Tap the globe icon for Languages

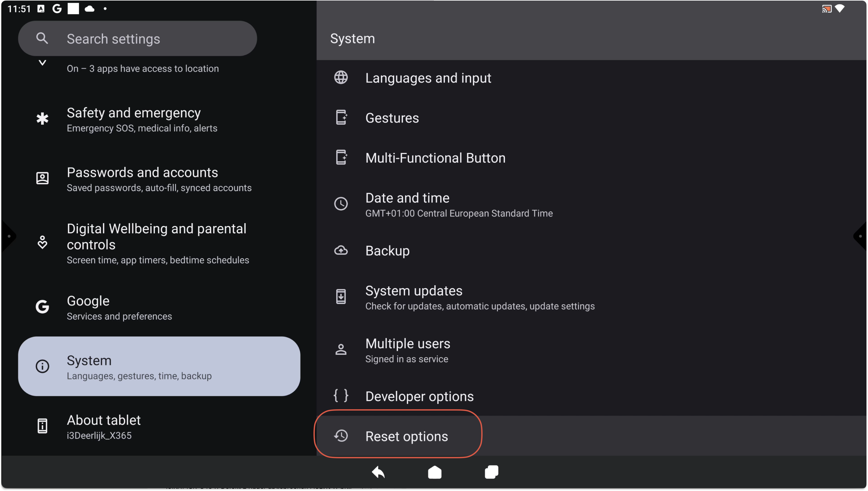click(341, 78)
